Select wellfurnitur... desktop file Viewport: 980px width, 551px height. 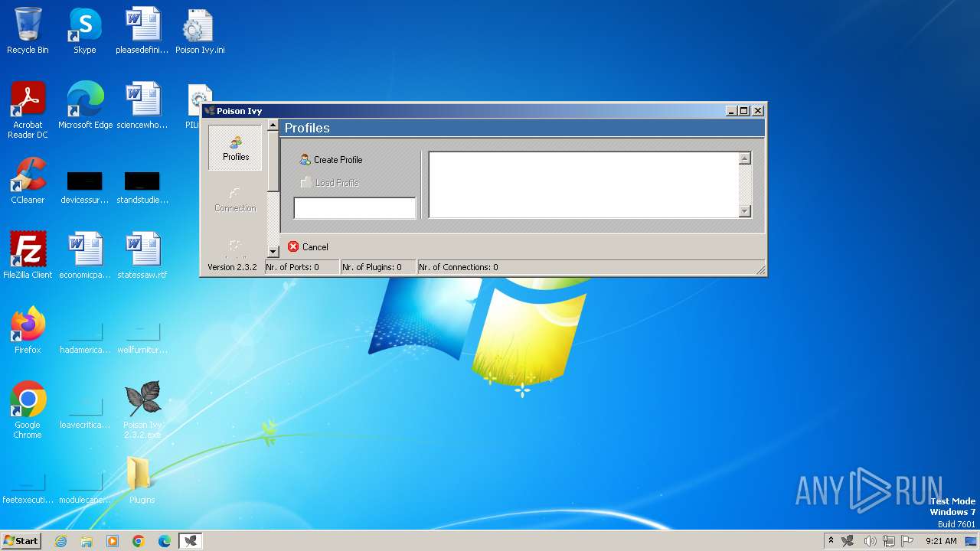[142, 337]
